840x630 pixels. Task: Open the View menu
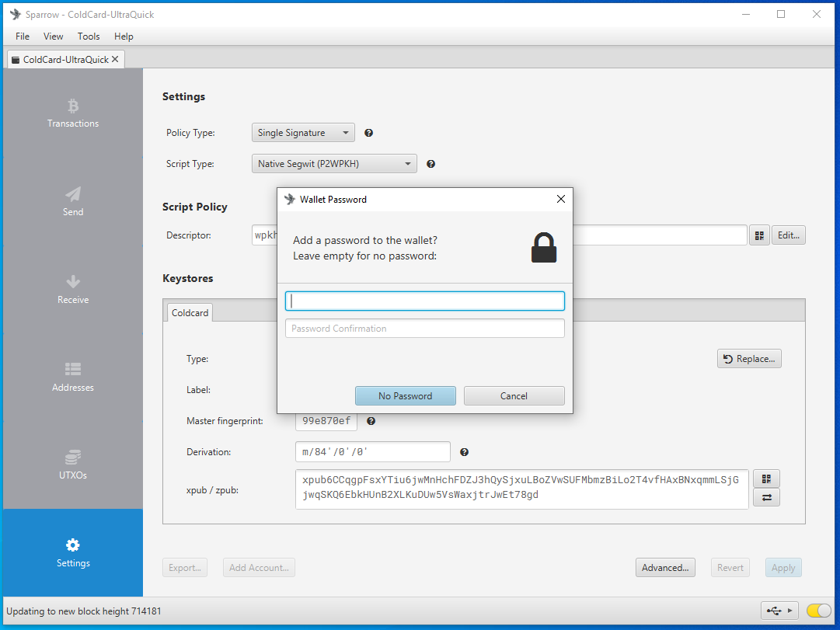click(x=53, y=37)
